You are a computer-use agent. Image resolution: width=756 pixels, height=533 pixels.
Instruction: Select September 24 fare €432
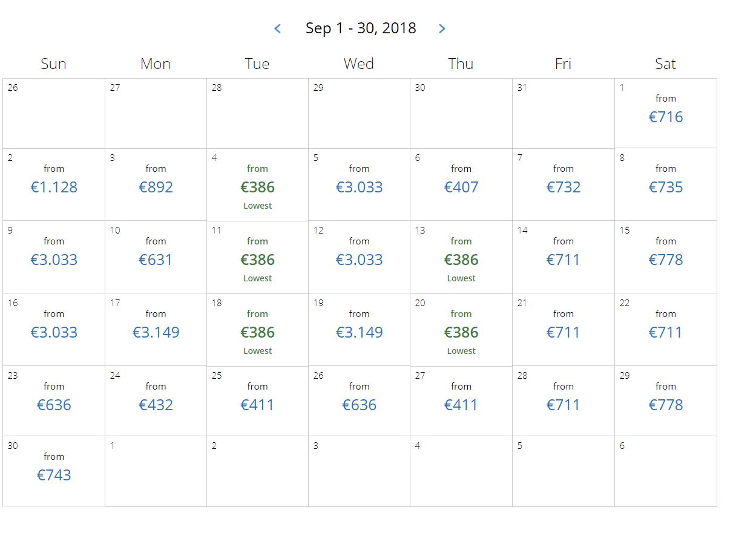click(x=156, y=401)
